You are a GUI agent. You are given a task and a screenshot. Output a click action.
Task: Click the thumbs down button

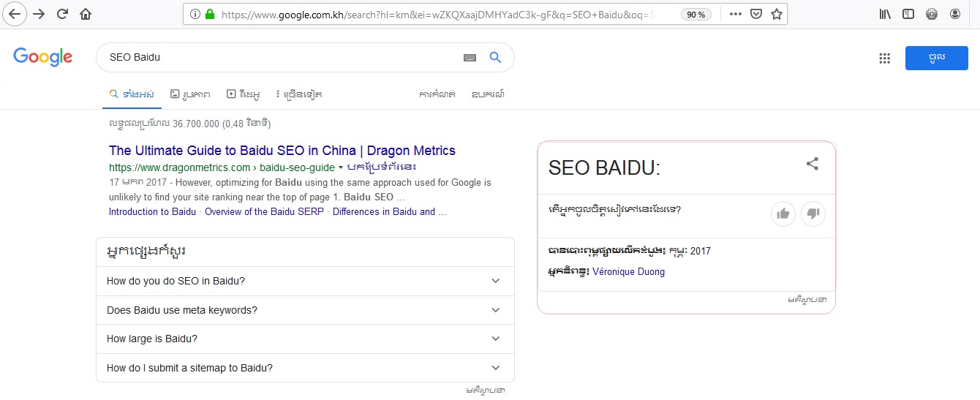(813, 214)
